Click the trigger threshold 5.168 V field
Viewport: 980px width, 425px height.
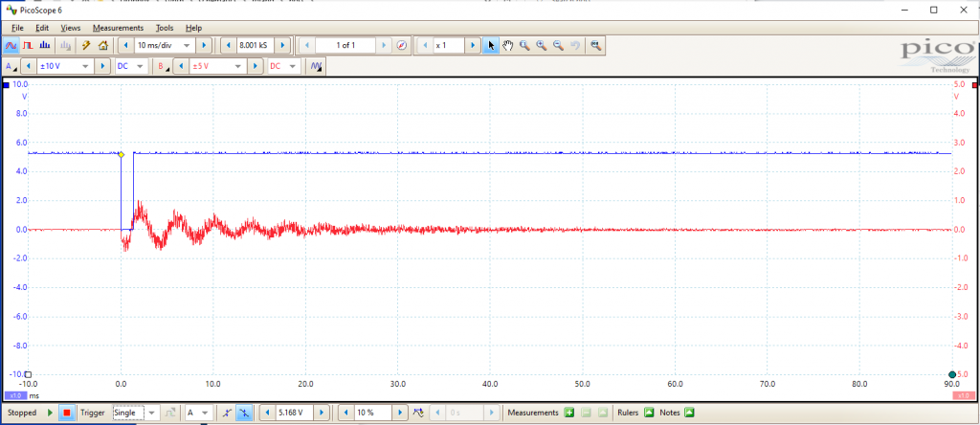click(x=295, y=414)
